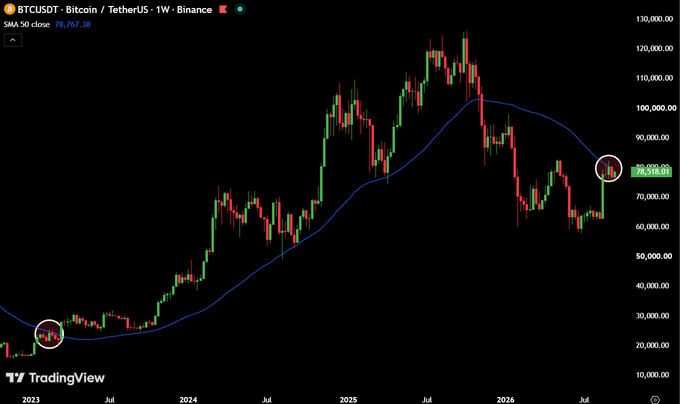Screen dimensions: 680x404
Task: Click the 2024 time axis label
Action: (188, 400)
